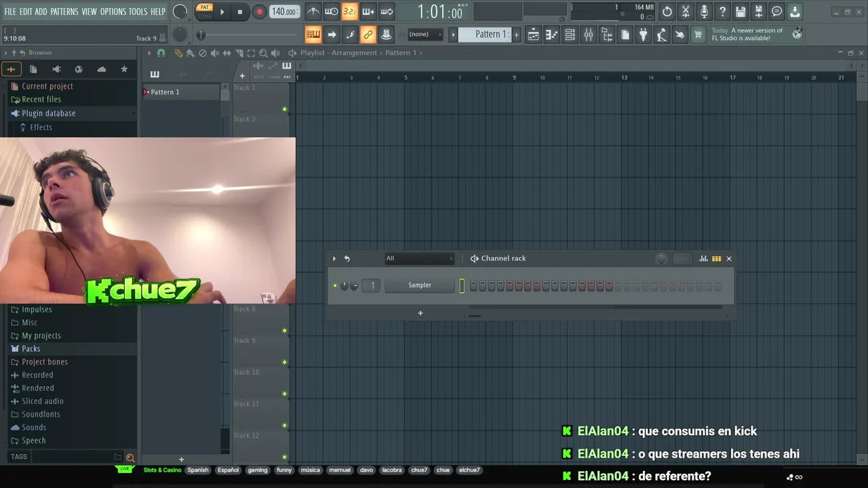Click the scissors audio editor icon

click(686, 12)
